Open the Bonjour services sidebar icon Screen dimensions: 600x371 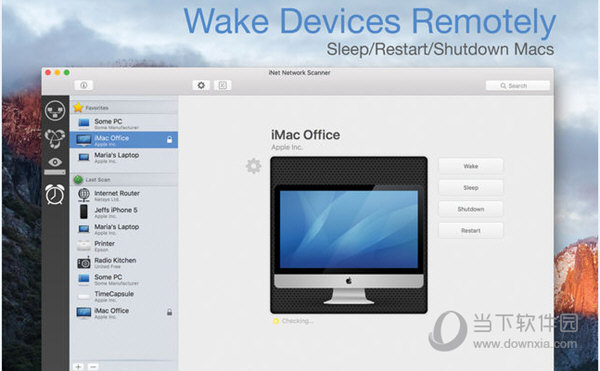coord(55,138)
